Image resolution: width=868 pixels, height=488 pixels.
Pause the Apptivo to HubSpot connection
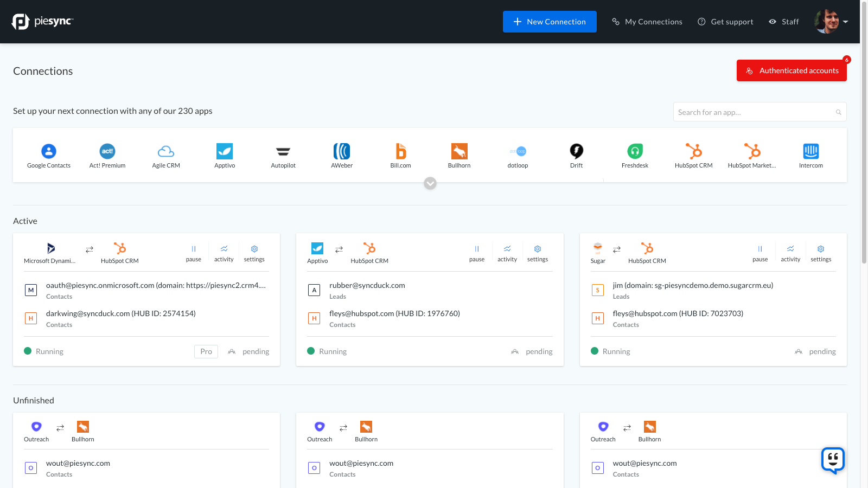pos(477,253)
